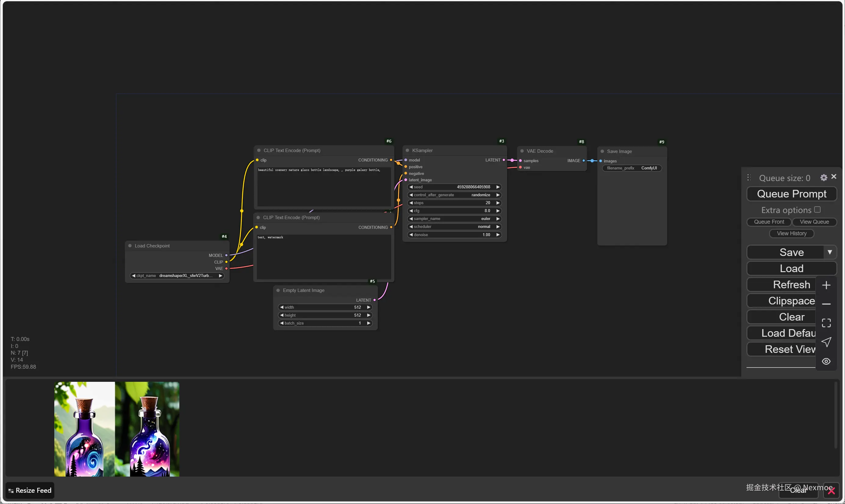Collapse the KSampler node using its dot

click(407, 151)
